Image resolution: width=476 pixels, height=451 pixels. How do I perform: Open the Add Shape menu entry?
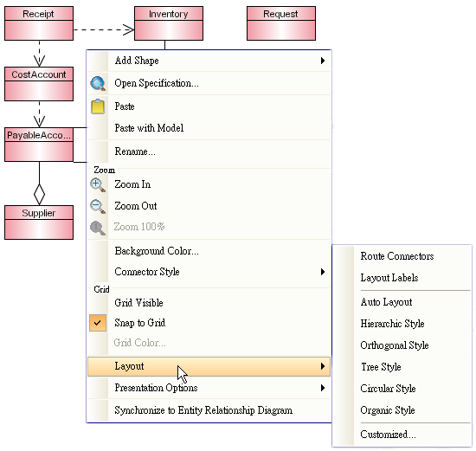click(x=209, y=61)
